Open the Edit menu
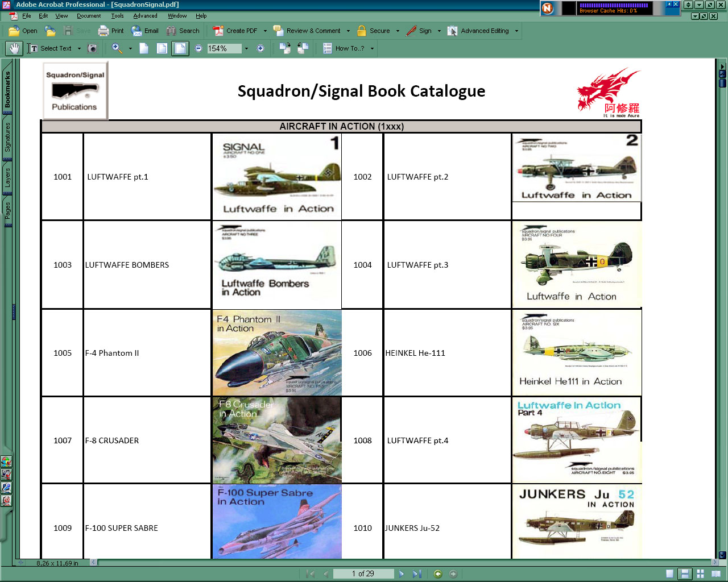 43,16
